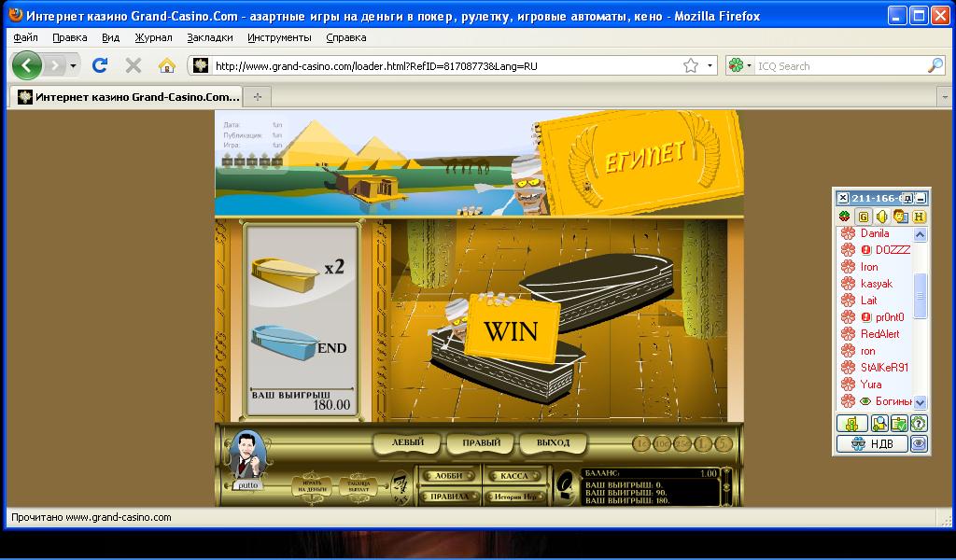The image size is (956, 560).
Task: Open the Закладки menu
Action: click(210, 37)
